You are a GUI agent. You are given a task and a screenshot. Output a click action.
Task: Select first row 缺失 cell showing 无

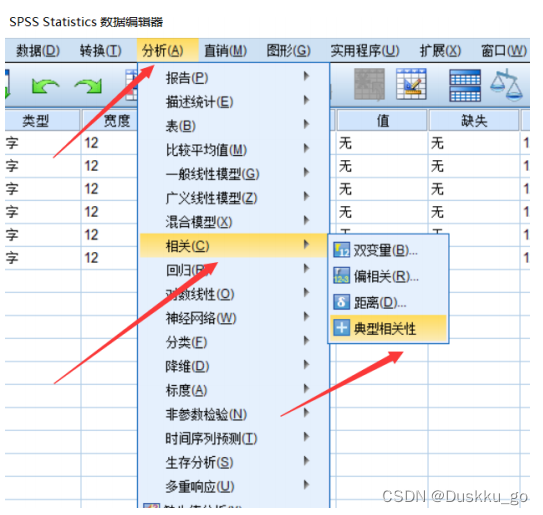point(474,143)
